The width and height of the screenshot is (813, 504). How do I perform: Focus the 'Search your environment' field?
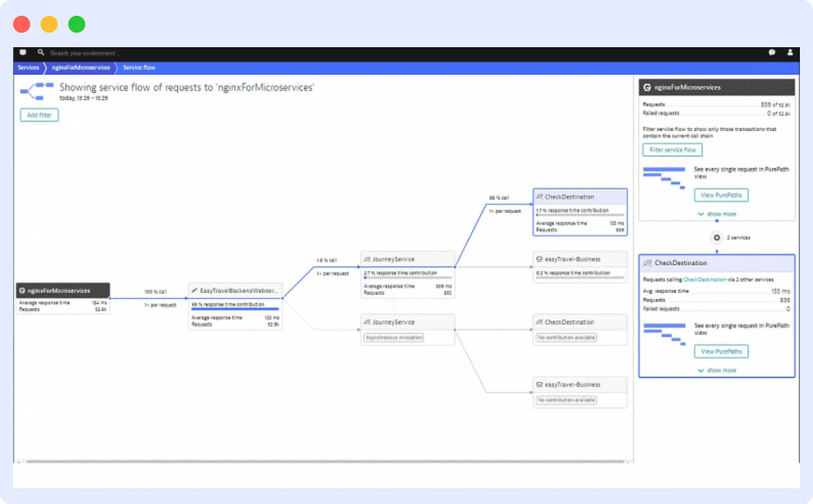[85, 52]
